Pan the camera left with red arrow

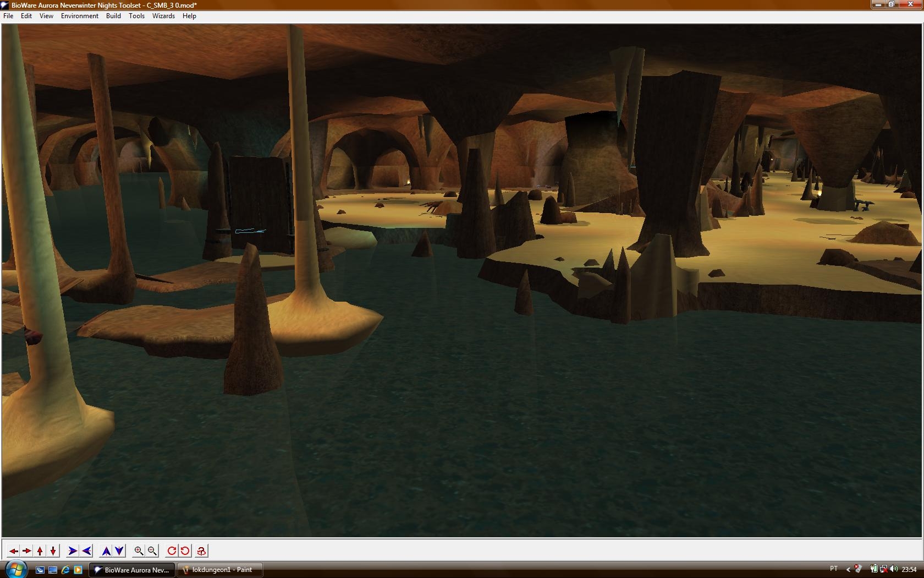click(x=13, y=550)
